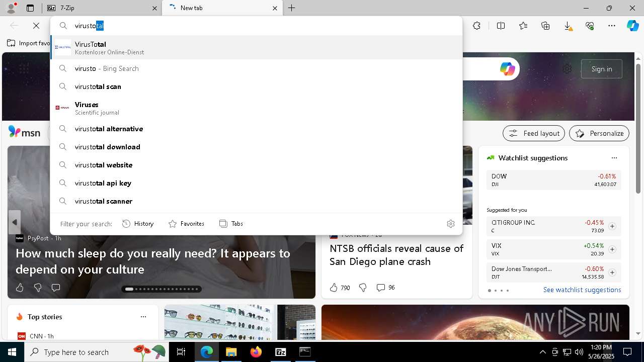Select 'virustotal website' suggestion
Screen dimensions: 644x362
[256, 165]
